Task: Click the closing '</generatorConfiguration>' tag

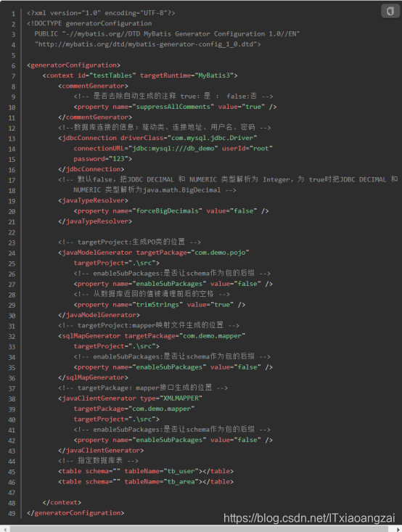Action: 75,513
